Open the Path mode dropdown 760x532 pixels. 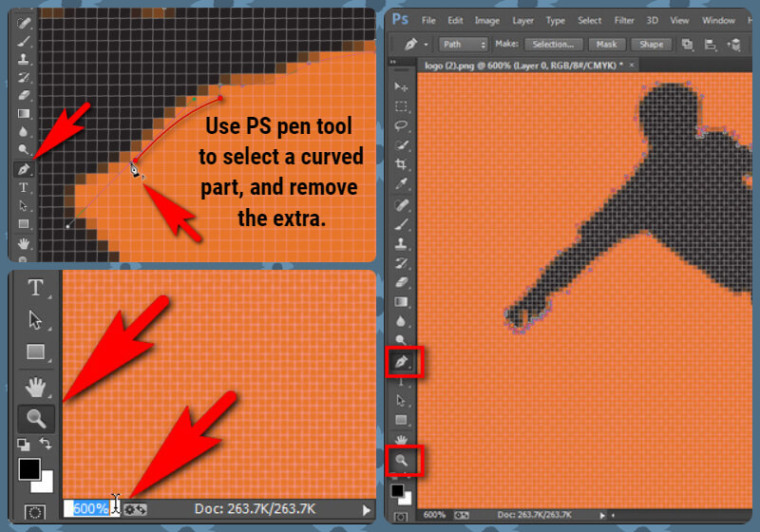tap(465, 44)
